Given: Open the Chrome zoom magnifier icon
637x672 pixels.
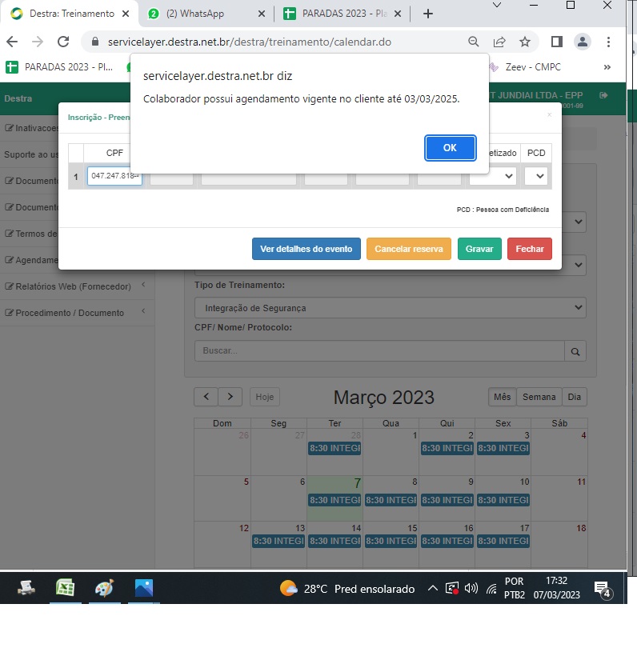Looking at the screenshot, I should (474, 42).
